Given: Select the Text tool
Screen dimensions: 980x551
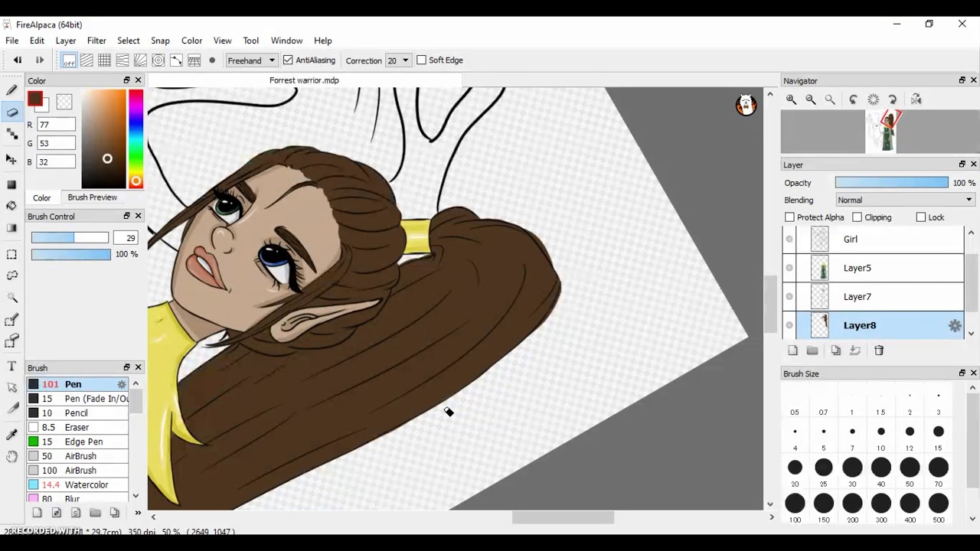Looking at the screenshot, I should [11, 367].
